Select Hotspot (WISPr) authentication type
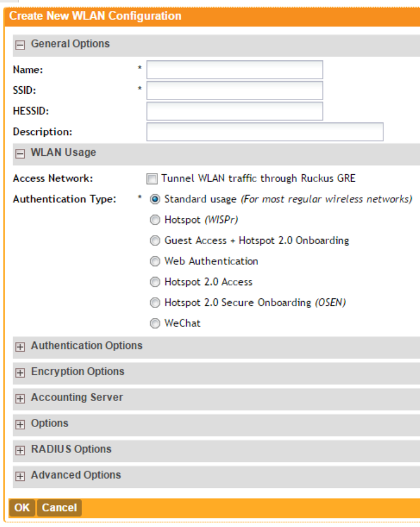This screenshot has height=527, width=420. point(155,220)
